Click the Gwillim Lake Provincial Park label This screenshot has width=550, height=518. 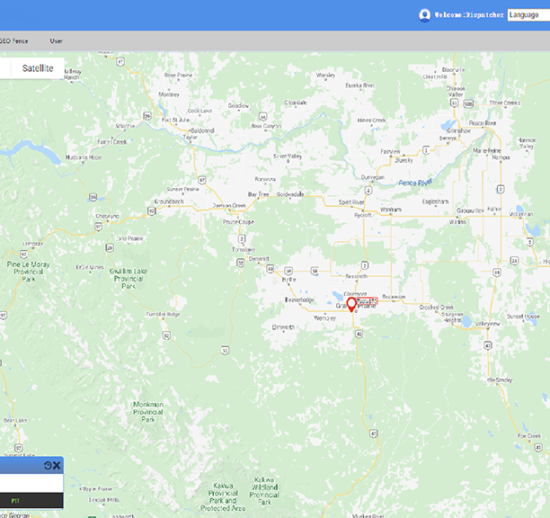pos(128,278)
